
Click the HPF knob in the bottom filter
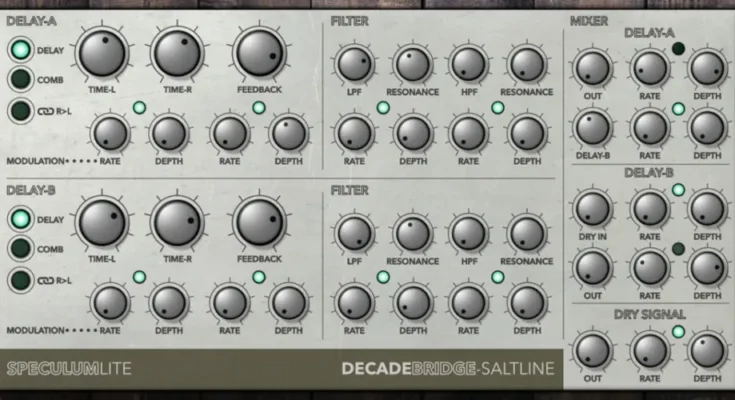click(x=469, y=233)
